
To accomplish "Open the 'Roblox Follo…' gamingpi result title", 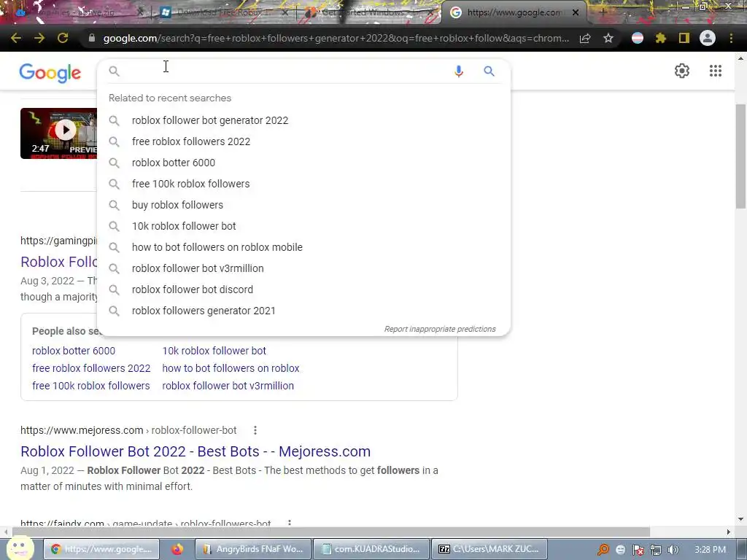I will (x=58, y=262).
